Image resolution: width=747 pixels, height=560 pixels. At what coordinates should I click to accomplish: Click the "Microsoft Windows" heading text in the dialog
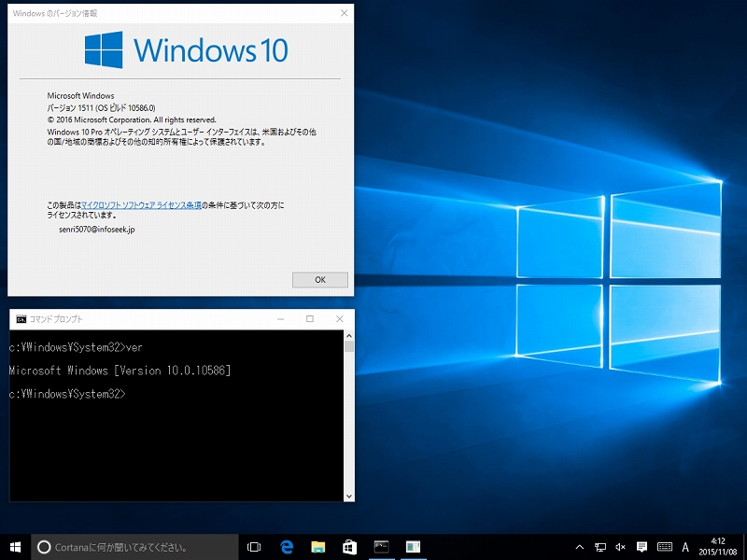coord(80,96)
